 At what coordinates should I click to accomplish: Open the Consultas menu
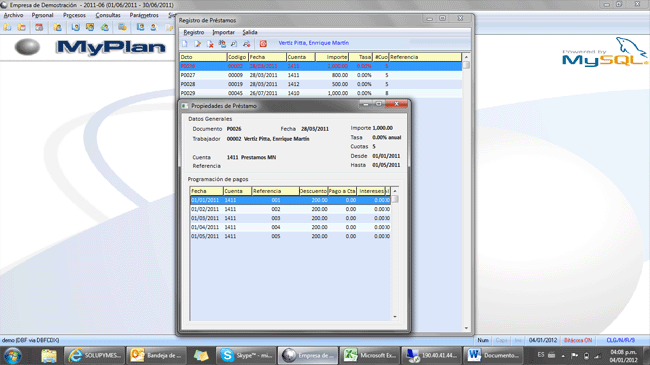[108, 15]
